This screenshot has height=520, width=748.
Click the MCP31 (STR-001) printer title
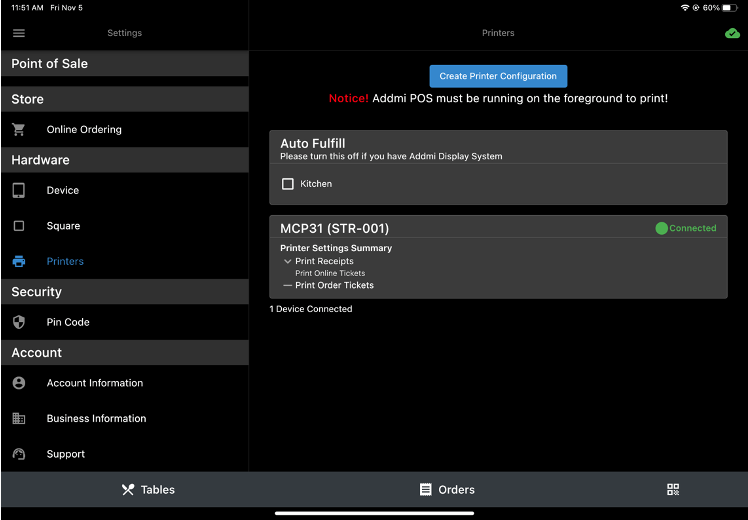point(334,229)
